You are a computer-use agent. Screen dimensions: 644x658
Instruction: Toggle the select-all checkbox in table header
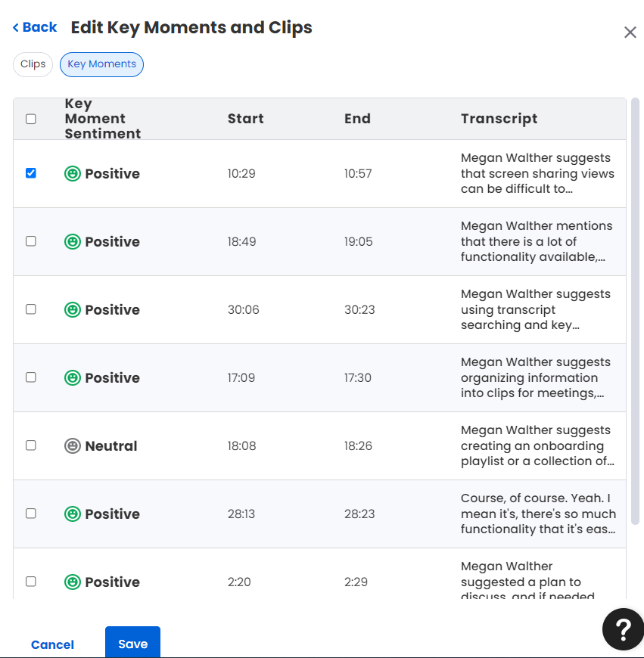(30, 119)
